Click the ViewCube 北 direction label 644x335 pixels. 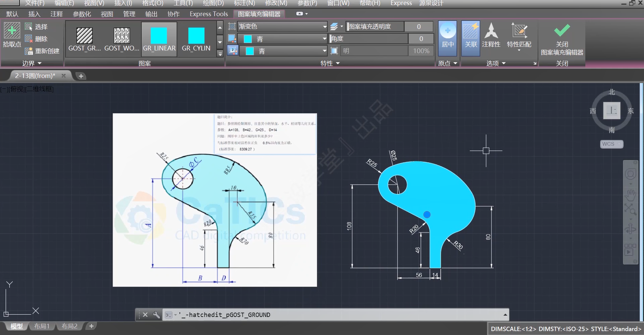[612, 92]
